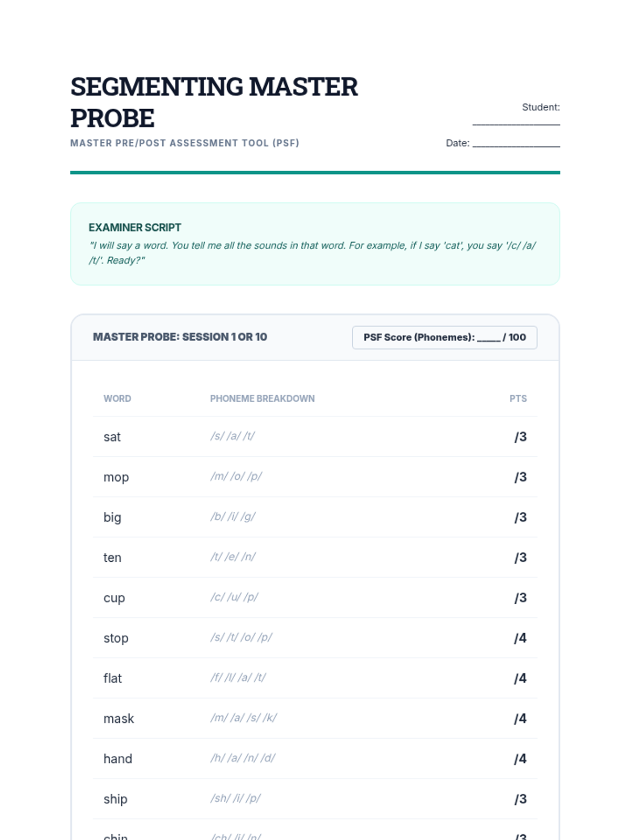
Task: Click the Date blank line
Action: point(516,143)
